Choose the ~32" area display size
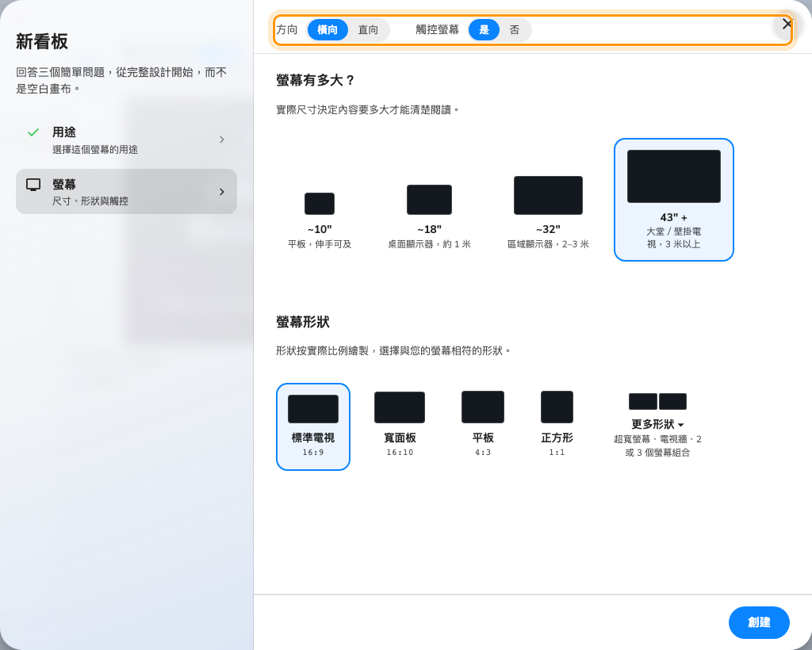This screenshot has height=650, width=812. (x=548, y=212)
